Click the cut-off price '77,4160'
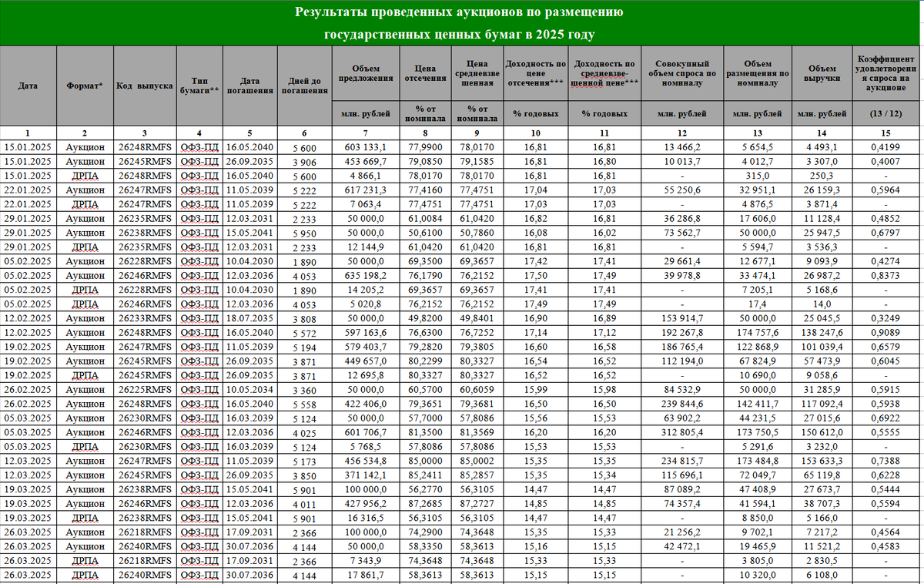Image resolution: width=924 pixels, height=584 pixels. [x=425, y=190]
